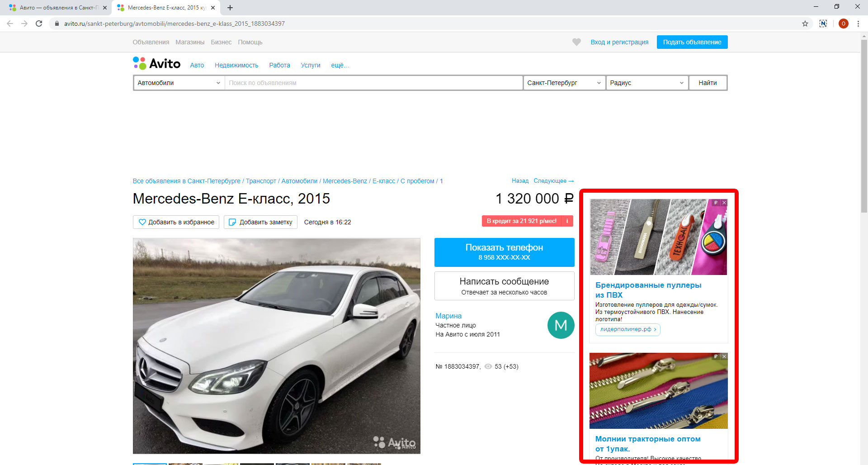Open the Автомобили category dropdown
Image resolution: width=868 pixels, height=465 pixels.
179,83
